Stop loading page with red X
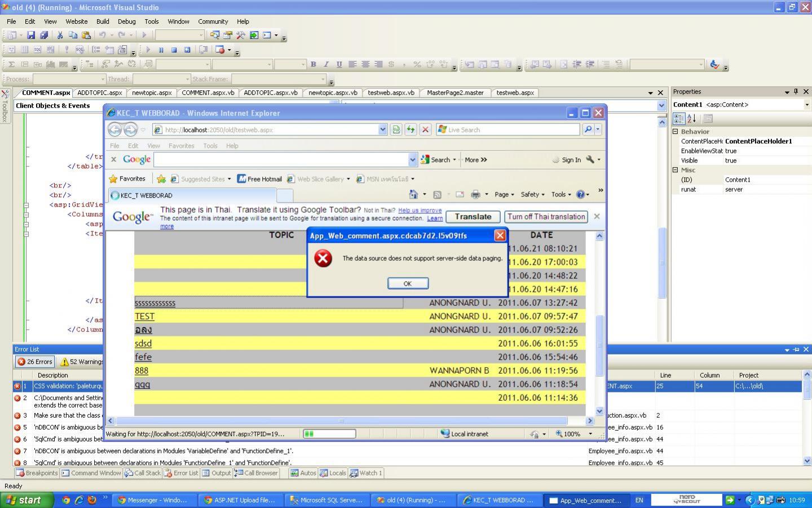Viewport: 812px width, 508px height. pos(426,130)
